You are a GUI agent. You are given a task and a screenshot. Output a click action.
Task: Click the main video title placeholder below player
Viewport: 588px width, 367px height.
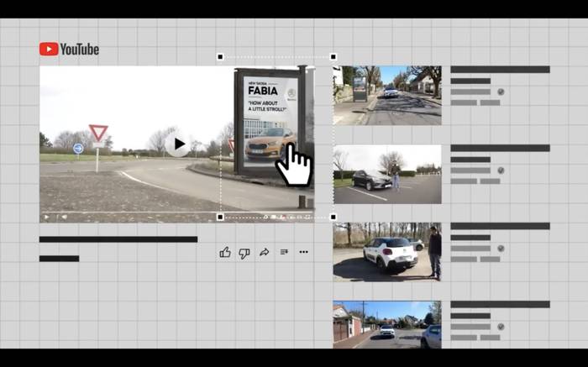click(x=118, y=239)
